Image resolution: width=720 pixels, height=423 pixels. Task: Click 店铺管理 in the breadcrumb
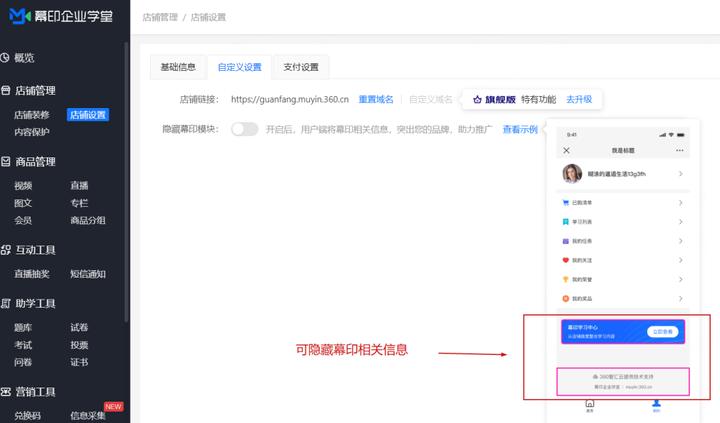[x=160, y=17]
